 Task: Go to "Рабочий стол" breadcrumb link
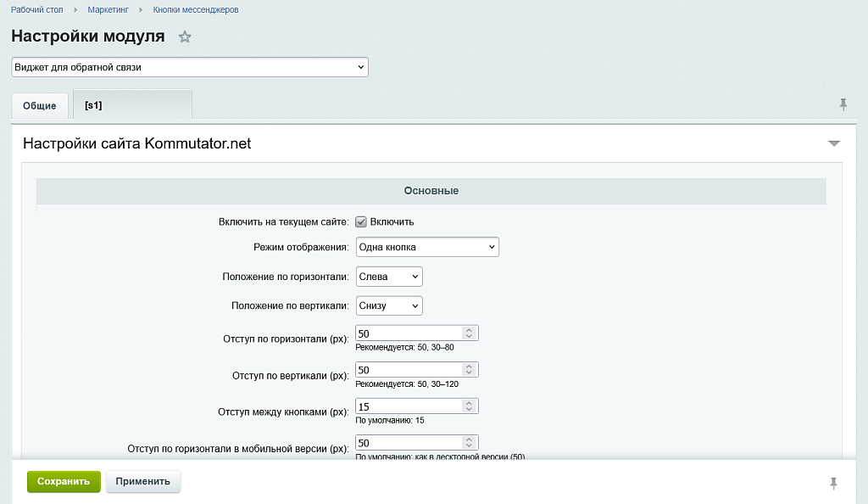point(37,10)
